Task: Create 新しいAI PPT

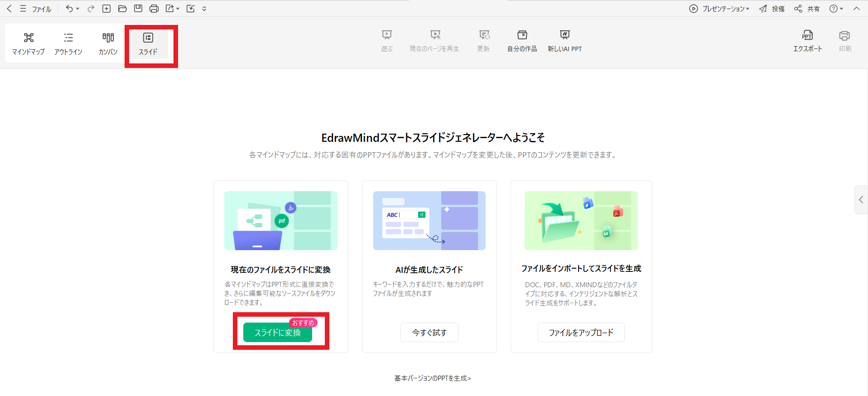Action: [x=564, y=41]
